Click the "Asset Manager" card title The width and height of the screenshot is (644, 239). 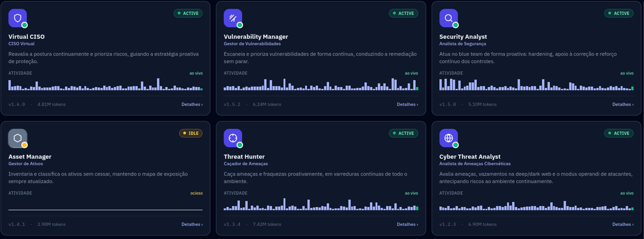pyautogui.click(x=30, y=157)
